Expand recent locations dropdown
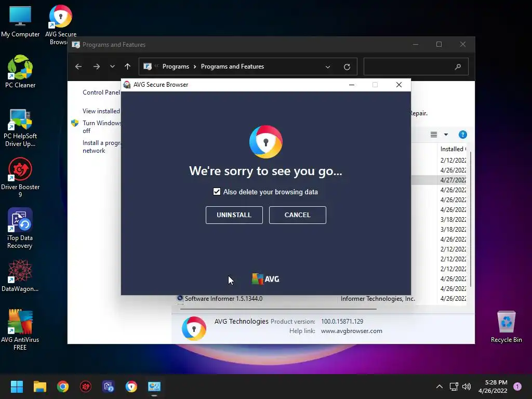The width and height of the screenshot is (532, 399). point(112,66)
